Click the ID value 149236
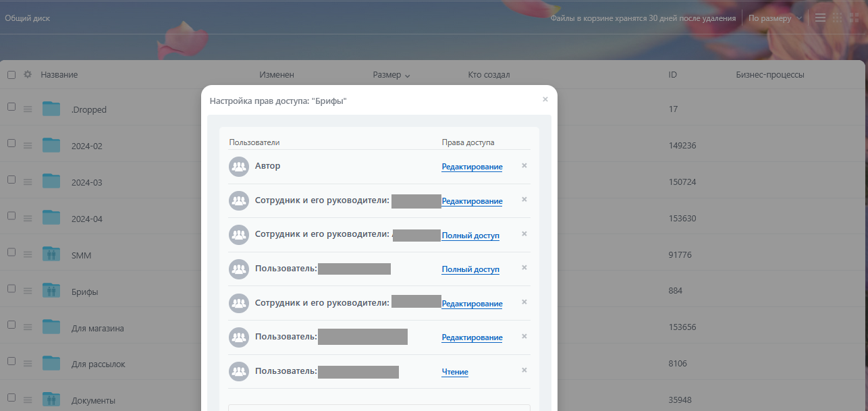Screen dimensions: 868x411 coord(682,145)
